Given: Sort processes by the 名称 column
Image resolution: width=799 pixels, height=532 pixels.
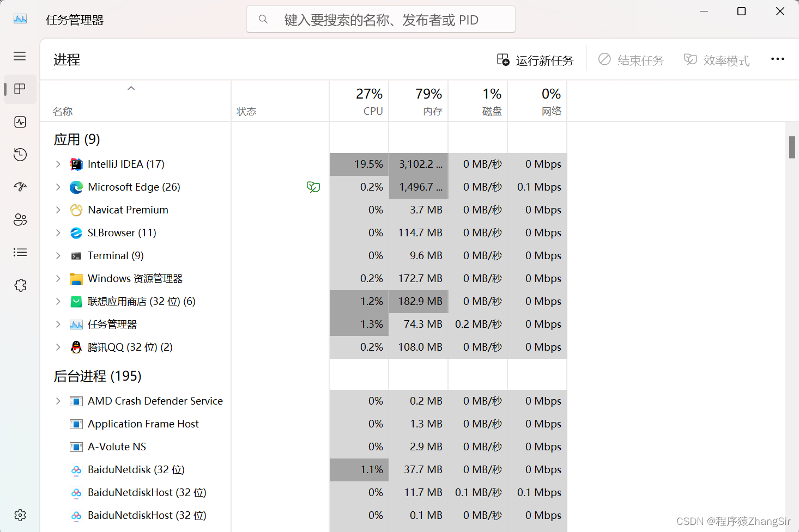Looking at the screenshot, I should [x=136, y=101].
